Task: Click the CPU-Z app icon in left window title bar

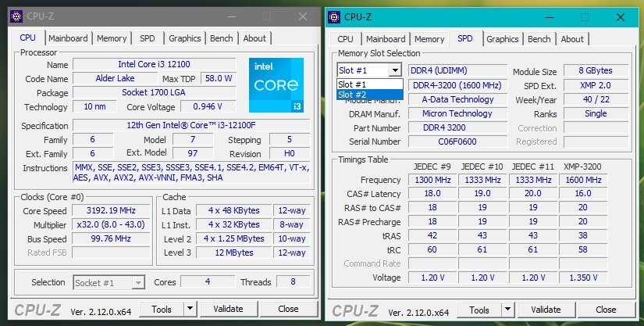Action: tap(16, 16)
